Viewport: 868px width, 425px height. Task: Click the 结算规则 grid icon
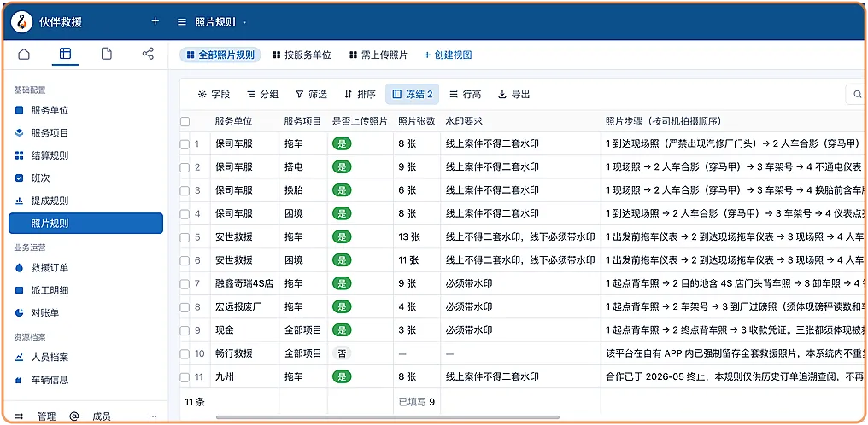pos(20,156)
